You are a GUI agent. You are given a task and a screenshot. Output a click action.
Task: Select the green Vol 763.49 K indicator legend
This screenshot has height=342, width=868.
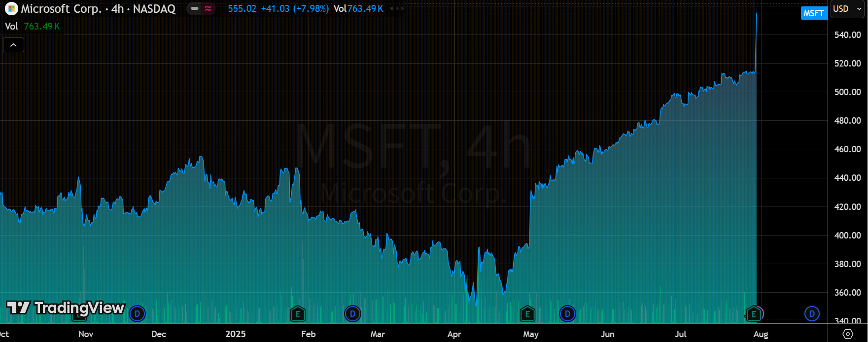coord(33,27)
